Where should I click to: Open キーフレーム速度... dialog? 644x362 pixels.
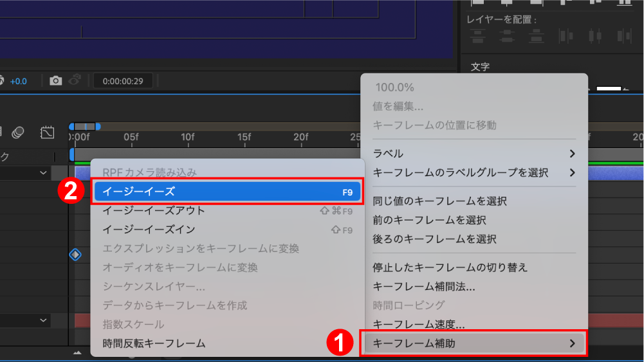point(474,324)
